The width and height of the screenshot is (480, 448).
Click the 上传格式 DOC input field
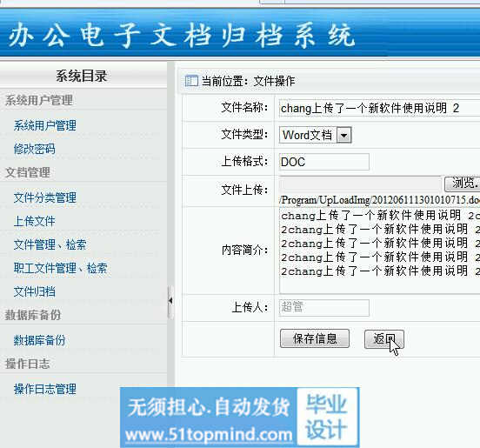coord(323,162)
